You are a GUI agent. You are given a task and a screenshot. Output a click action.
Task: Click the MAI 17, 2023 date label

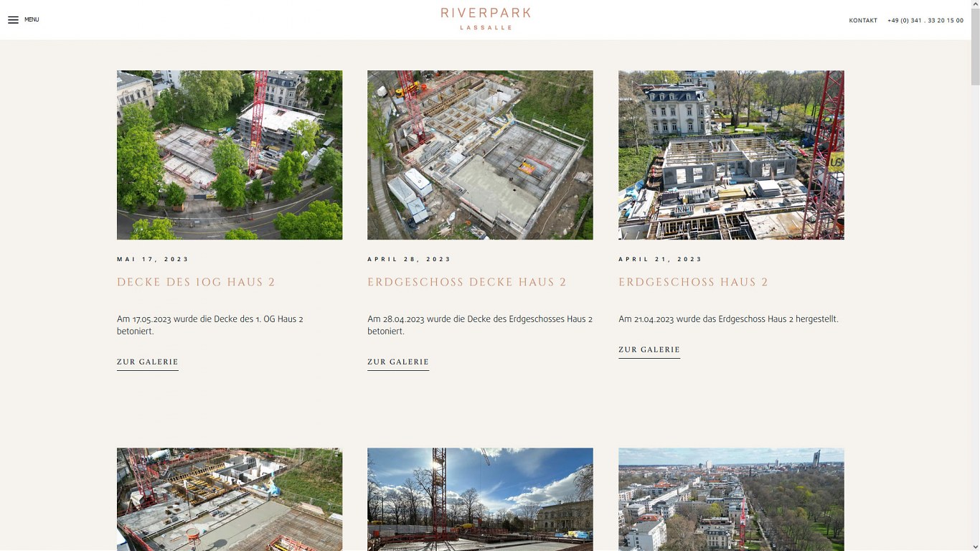[153, 259]
